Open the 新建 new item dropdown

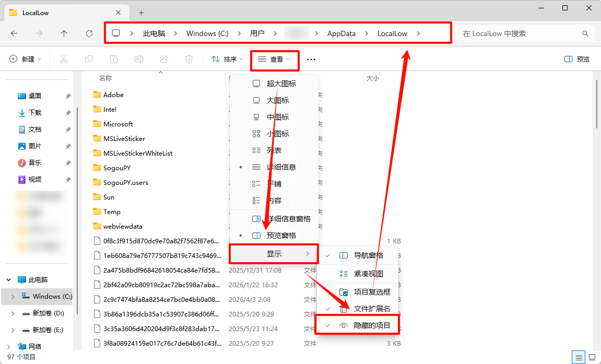[x=25, y=60]
